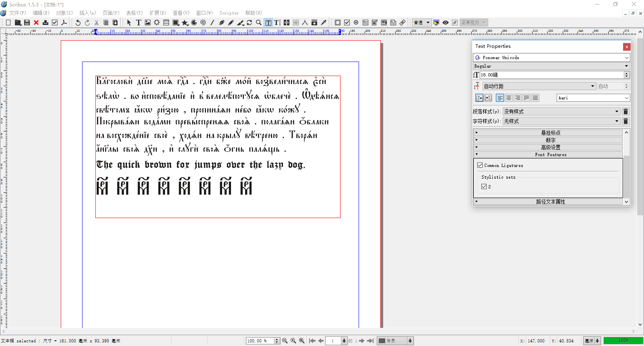Open the Ponomar Unicode font dropdown

(551, 58)
